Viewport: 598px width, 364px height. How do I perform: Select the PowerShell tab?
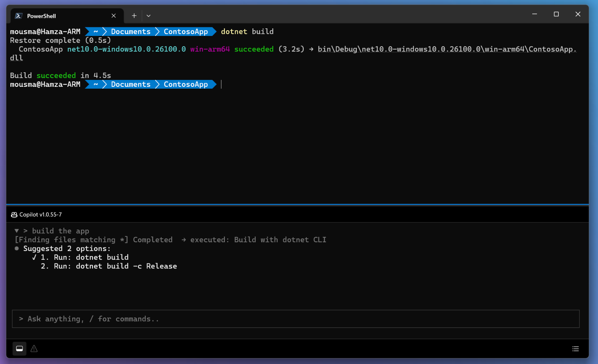click(67, 16)
